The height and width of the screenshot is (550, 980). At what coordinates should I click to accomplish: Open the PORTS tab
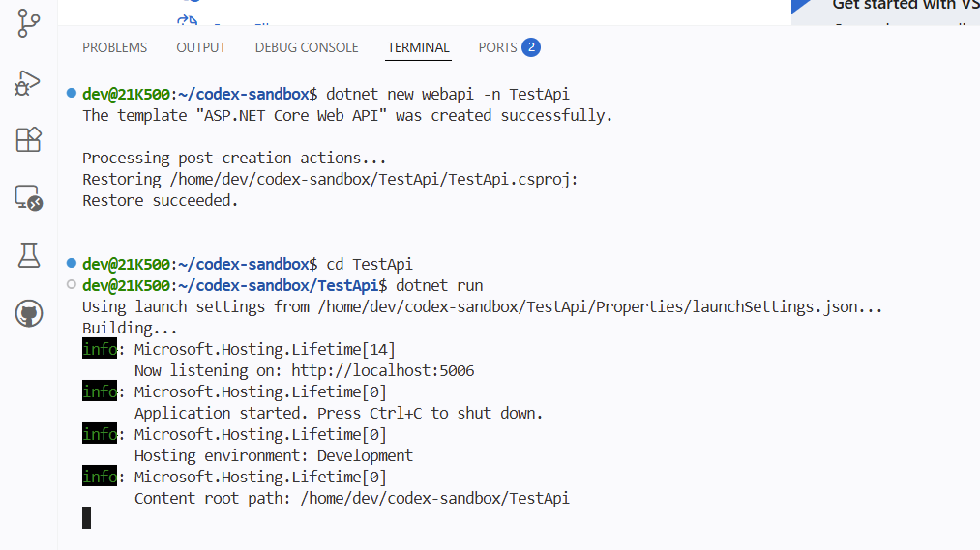(x=497, y=47)
